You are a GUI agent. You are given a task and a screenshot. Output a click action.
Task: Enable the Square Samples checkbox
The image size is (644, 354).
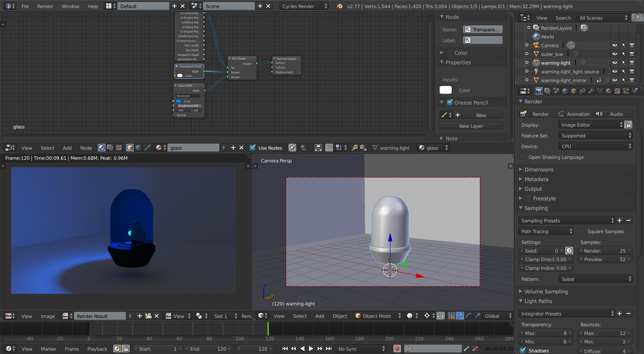point(582,231)
